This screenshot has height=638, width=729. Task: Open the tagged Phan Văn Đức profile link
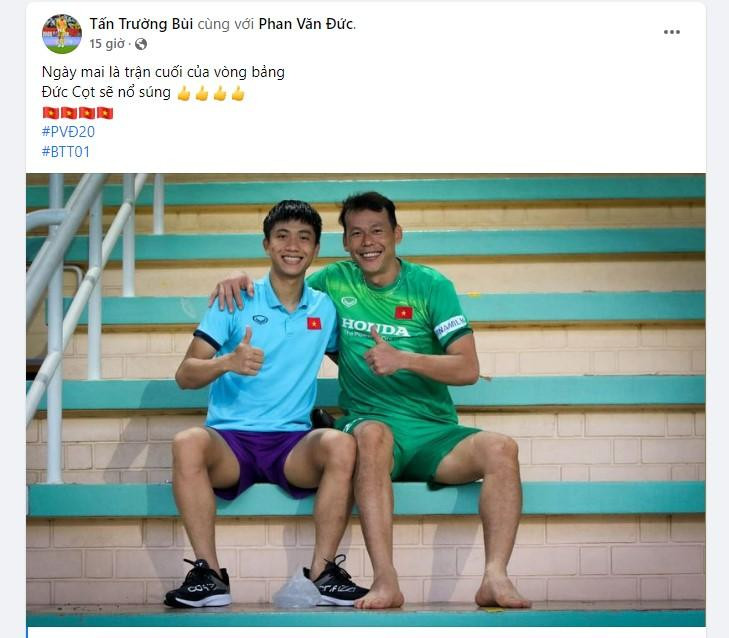pos(307,24)
